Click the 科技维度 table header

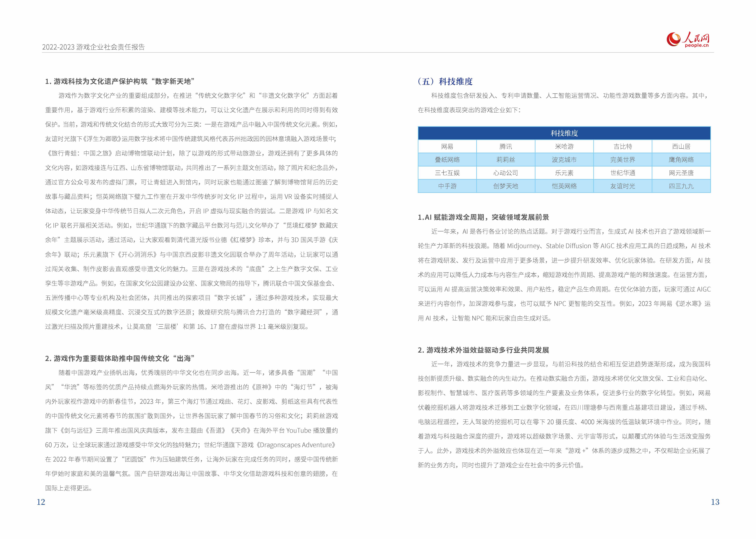[x=564, y=133]
